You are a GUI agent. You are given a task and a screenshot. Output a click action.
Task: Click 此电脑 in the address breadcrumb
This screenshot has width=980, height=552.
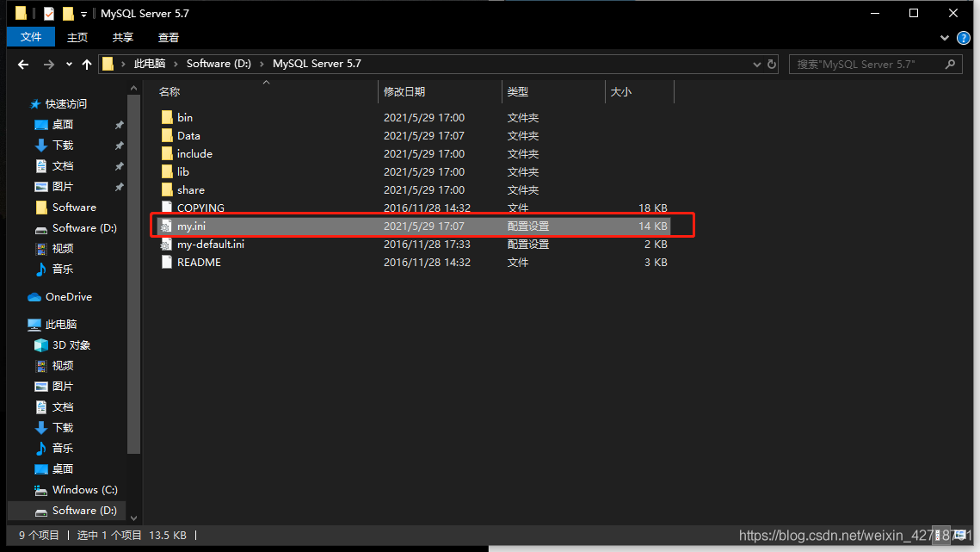(x=150, y=63)
